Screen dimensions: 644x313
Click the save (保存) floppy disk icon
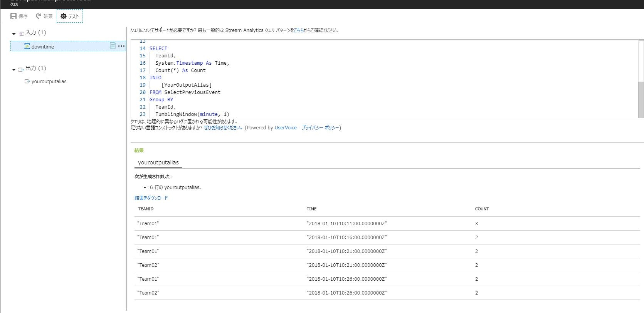coord(14,16)
